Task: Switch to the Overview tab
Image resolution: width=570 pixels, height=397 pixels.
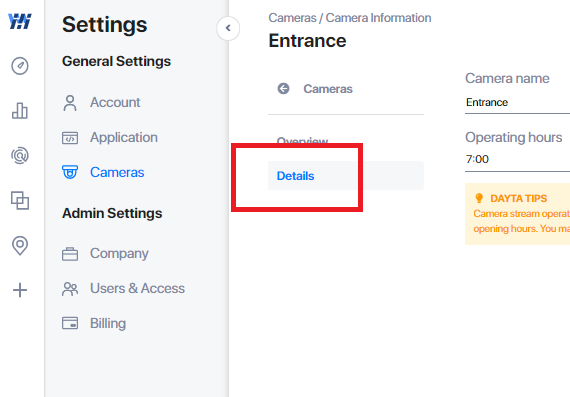Action: click(x=302, y=141)
